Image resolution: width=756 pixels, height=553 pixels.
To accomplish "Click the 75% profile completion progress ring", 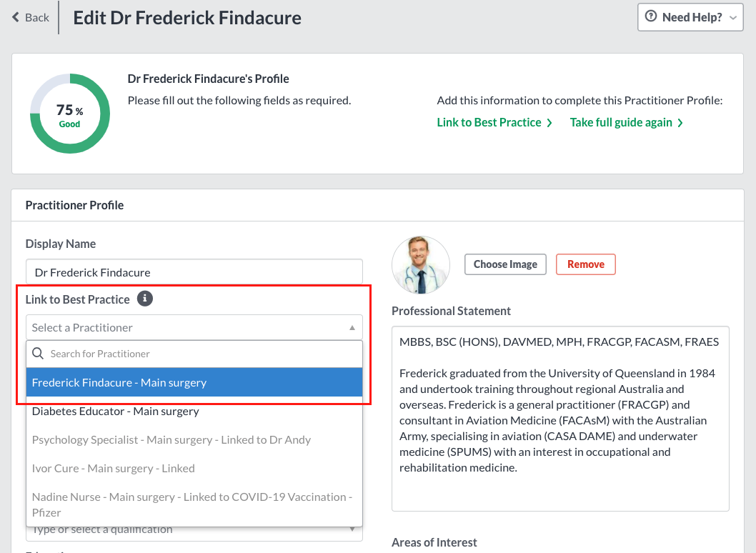I will click(x=70, y=114).
